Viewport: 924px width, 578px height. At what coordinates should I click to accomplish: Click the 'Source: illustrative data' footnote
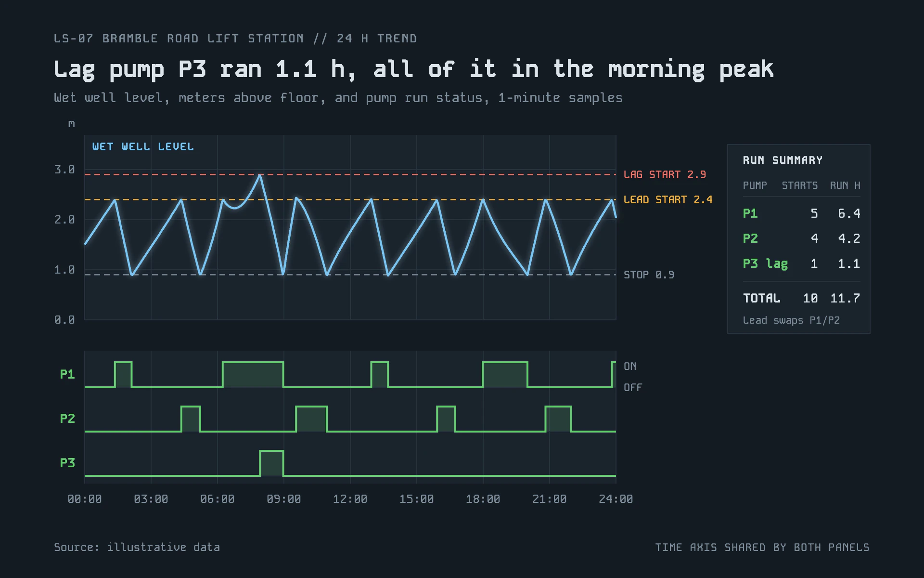coord(137,547)
